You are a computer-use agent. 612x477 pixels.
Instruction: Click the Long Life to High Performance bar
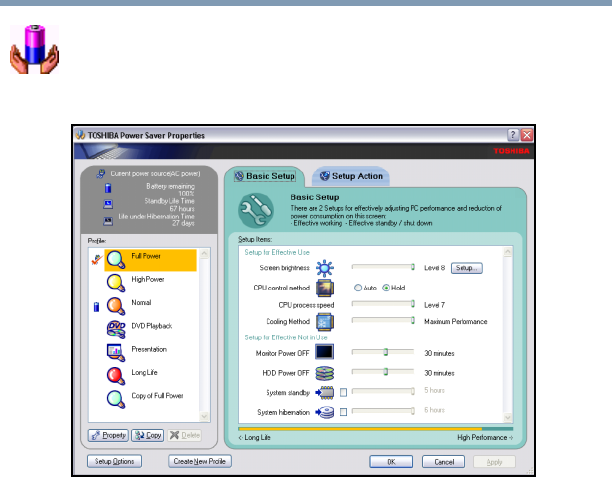[x=375, y=429]
